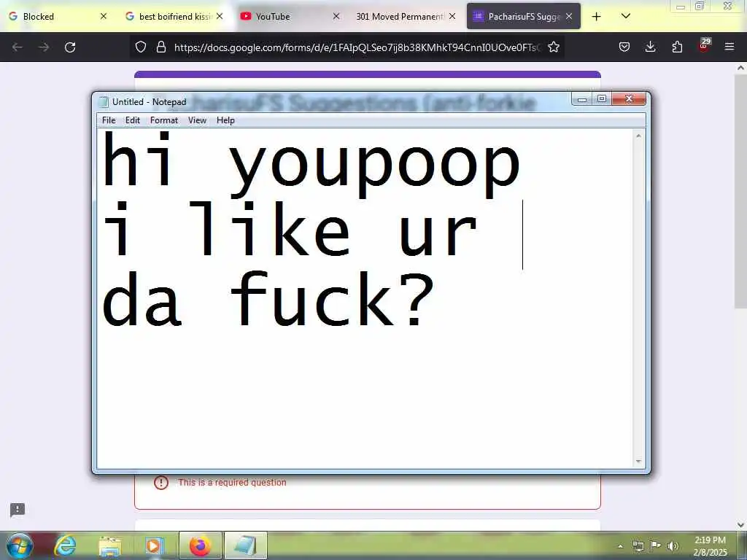This screenshot has width=747, height=560.
Task: Close the Blocked tab
Action: pyautogui.click(x=104, y=16)
